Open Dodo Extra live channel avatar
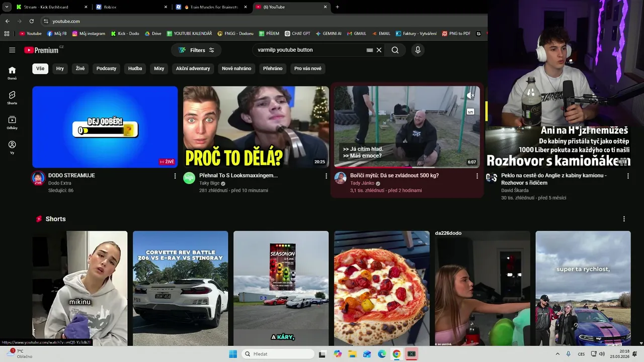This screenshot has height=362, width=644. point(38,178)
